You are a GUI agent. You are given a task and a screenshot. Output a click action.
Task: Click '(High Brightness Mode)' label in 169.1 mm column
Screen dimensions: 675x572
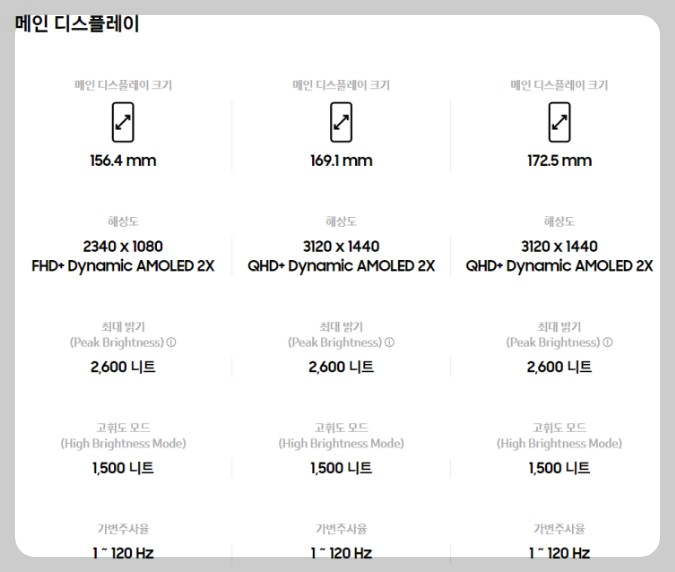(341, 444)
